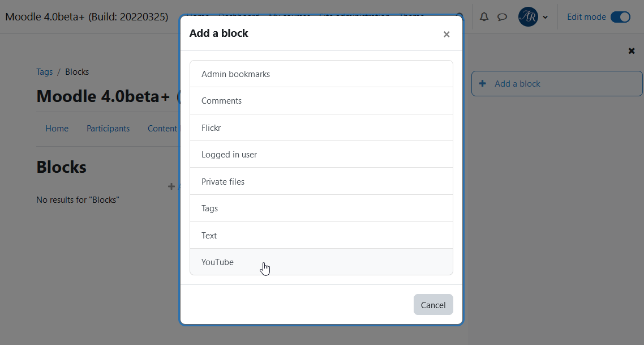Click the user avatar picture

click(x=528, y=17)
